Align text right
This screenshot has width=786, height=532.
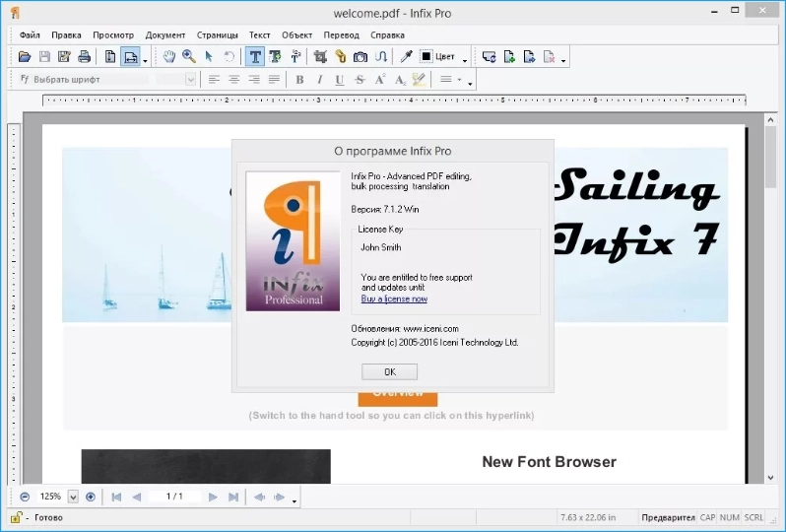pos(254,79)
